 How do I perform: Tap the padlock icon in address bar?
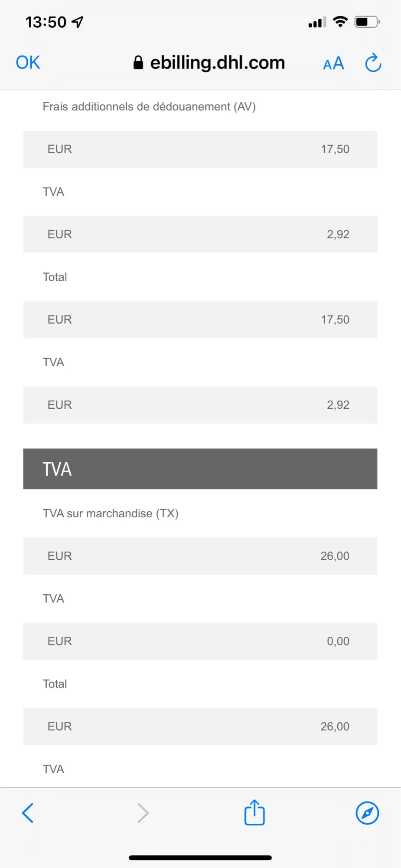click(138, 63)
